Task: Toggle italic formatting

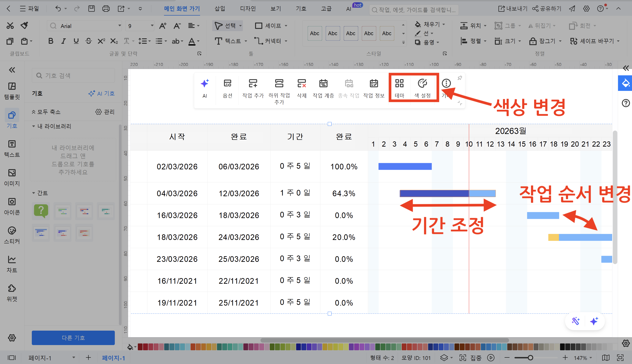Action: pos(63,41)
